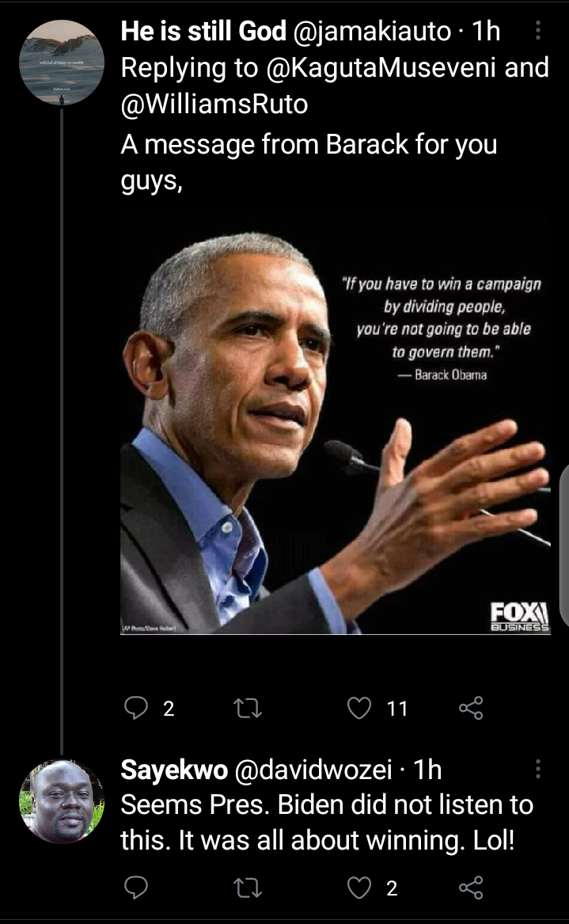
Task: Open the Sayekwo display name
Action: click(x=174, y=770)
